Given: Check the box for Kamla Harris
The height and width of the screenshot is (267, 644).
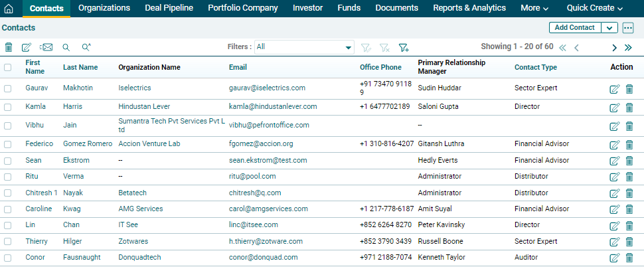Looking at the screenshot, I should [x=8, y=107].
